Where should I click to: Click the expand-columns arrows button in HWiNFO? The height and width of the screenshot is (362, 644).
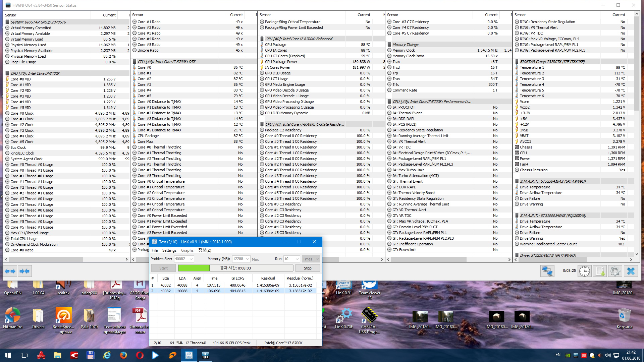click(10, 271)
